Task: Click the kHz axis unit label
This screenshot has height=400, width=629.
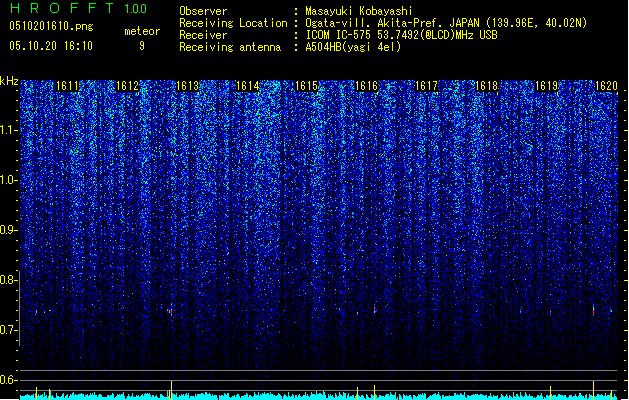Action: [9, 81]
